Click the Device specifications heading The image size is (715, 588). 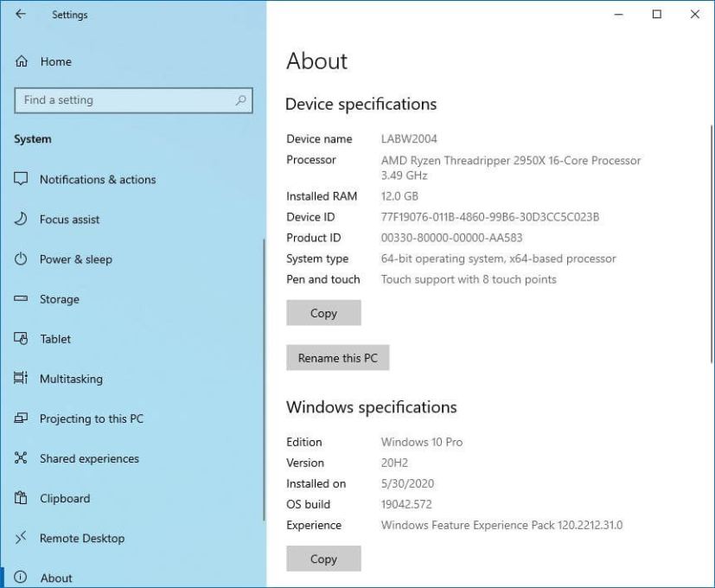pos(361,104)
